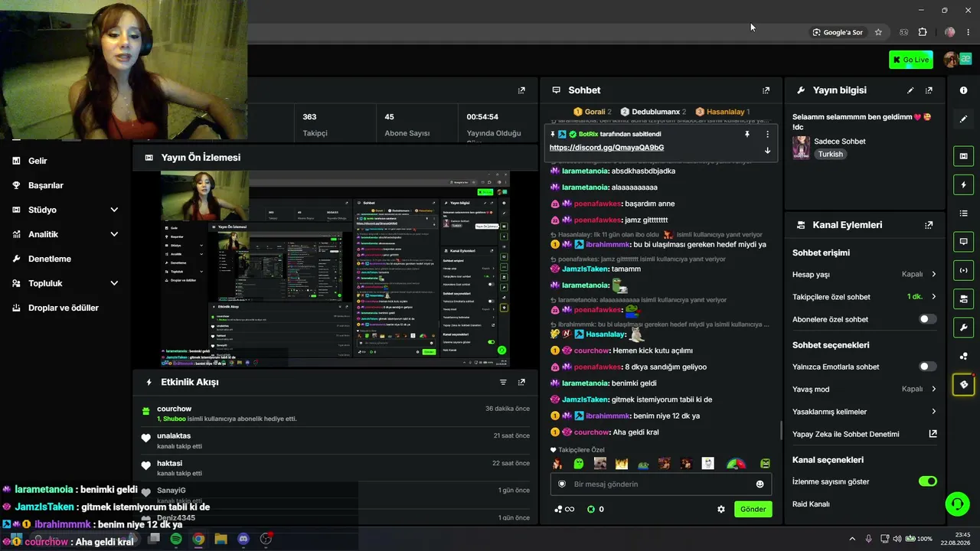The width and height of the screenshot is (980, 551).
Task: Toggle the live signal widget in the sidebar
Action: pyautogui.click(x=963, y=270)
